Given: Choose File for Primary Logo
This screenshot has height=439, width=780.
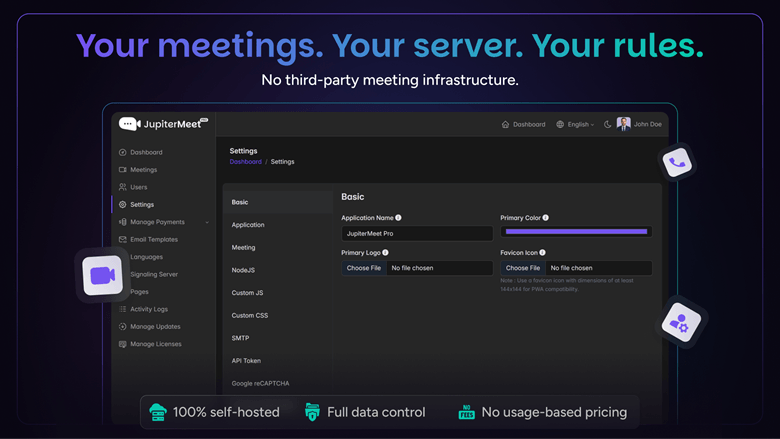Looking at the screenshot, I should click(364, 268).
